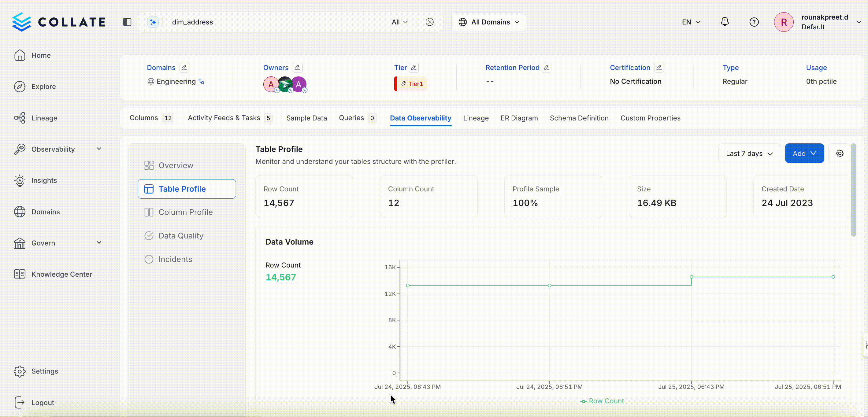
Task: Open profiler settings gear icon
Action: [x=839, y=153]
